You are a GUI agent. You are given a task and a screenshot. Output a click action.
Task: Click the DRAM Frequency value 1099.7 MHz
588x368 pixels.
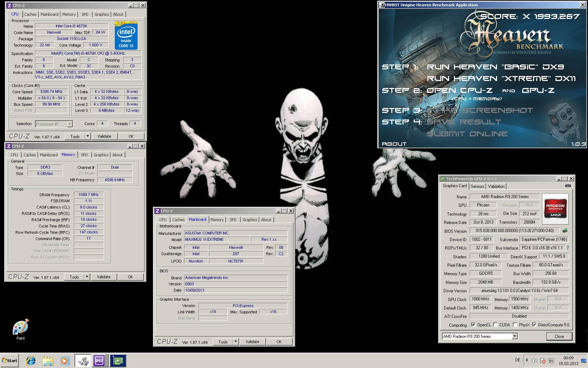(x=89, y=195)
